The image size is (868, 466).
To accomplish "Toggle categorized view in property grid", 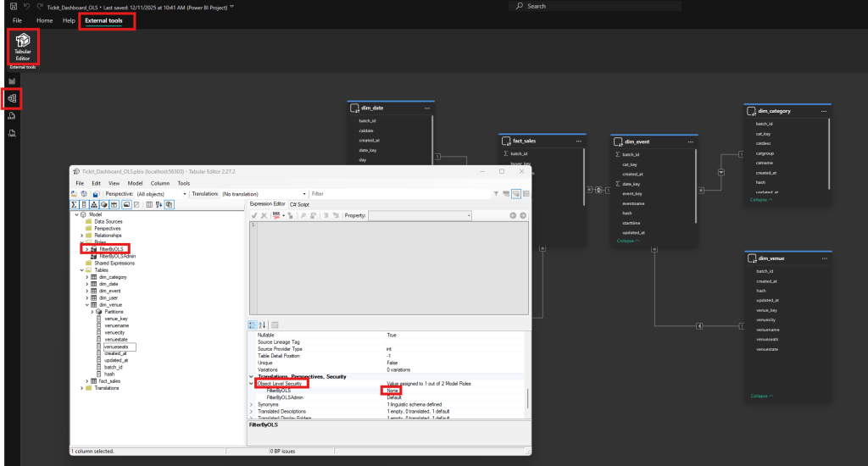I will tap(253, 325).
